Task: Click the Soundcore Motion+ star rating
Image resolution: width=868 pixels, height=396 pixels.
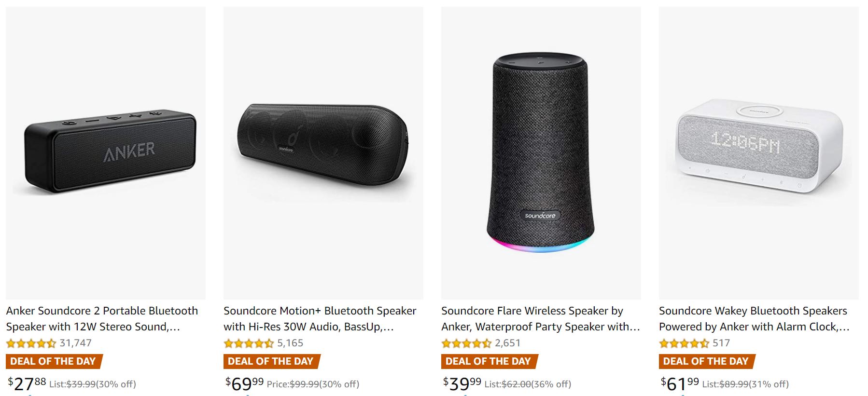Action: tap(249, 343)
